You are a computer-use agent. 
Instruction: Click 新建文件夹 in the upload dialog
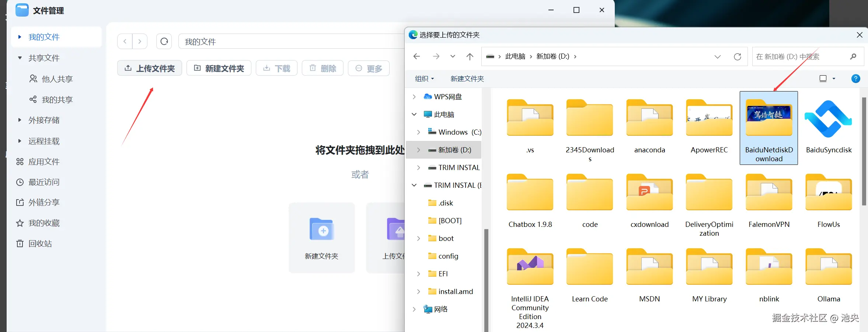coord(467,78)
